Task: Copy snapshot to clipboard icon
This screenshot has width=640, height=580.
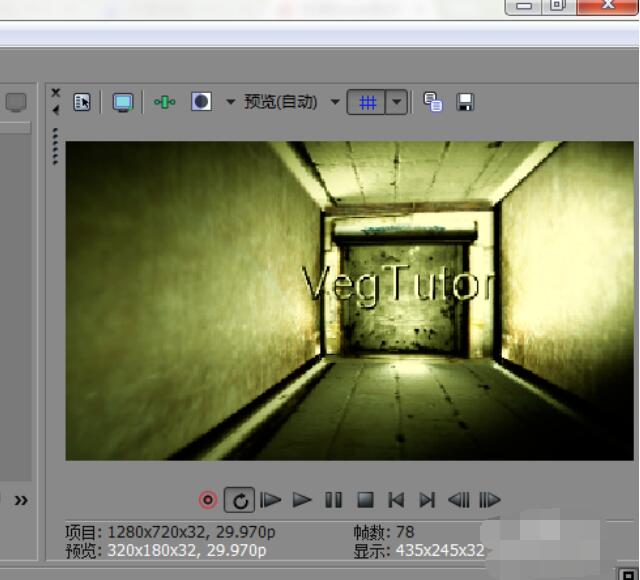Action: 433,102
